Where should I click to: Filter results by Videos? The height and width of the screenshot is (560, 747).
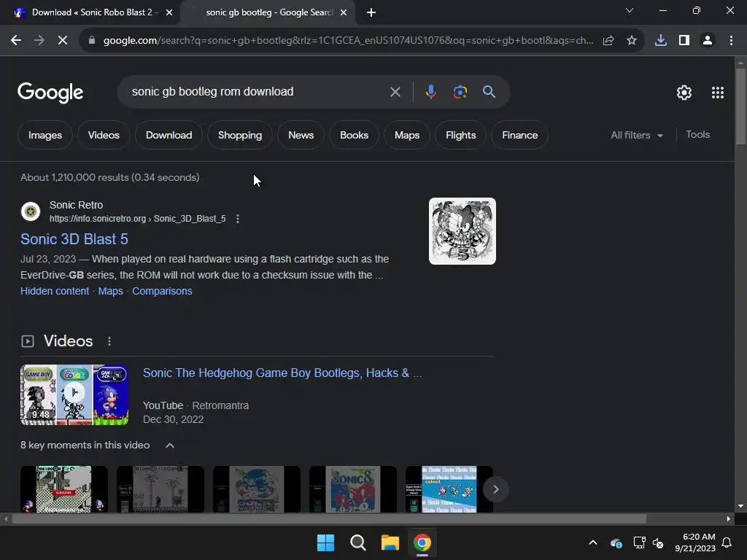tap(104, 135)
